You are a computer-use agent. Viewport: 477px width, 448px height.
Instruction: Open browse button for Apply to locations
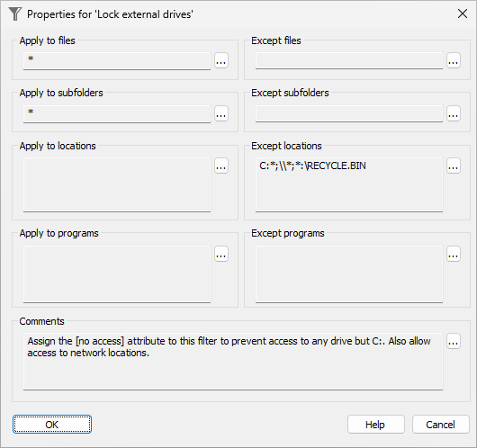pos(221,166)
